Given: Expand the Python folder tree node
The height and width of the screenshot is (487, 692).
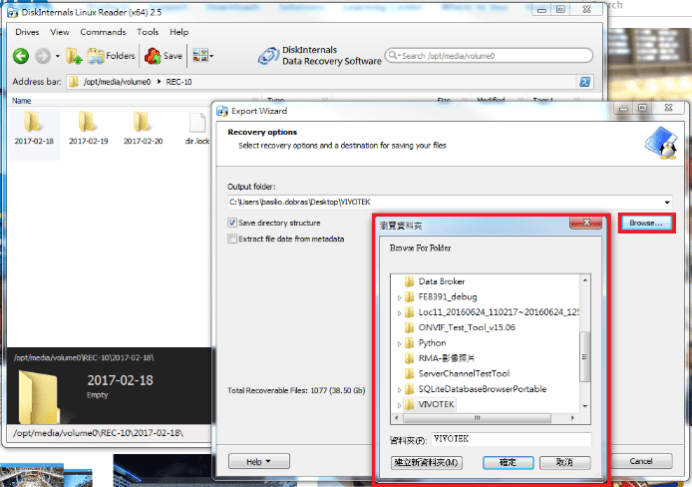Looking at the screenshot, I should pyautogui.click(x=397, y=343).
